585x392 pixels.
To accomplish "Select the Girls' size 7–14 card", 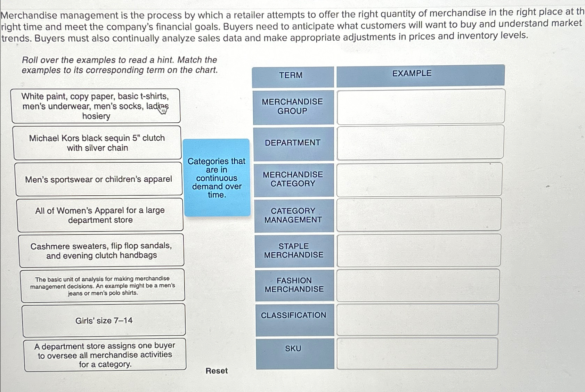I will tap(104, 320).
